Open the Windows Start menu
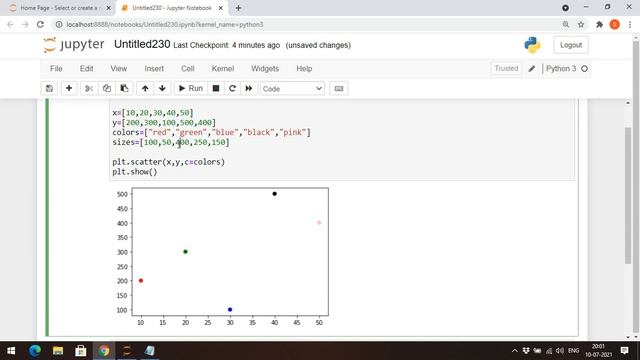 11,351
